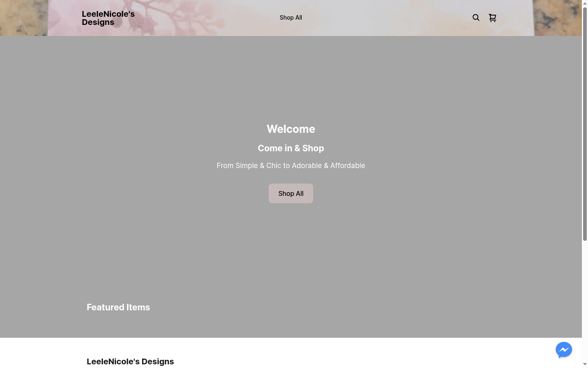Click the Featured Items heading
Image resolution: width=588 pixels, height=368 pixels.
tap(118, 307)
